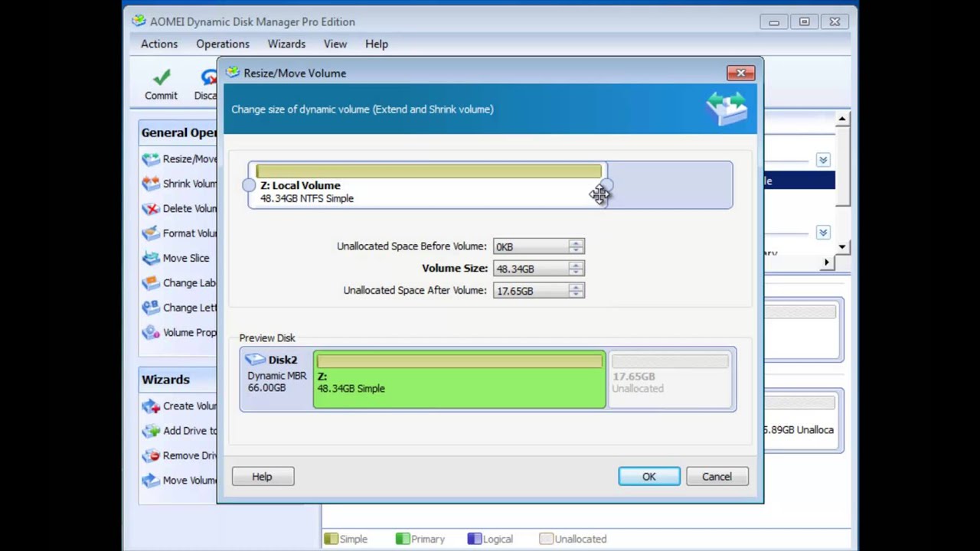Click the Preview Disk label
This screenshot has width=980, height=551.
tap(267, 337)
